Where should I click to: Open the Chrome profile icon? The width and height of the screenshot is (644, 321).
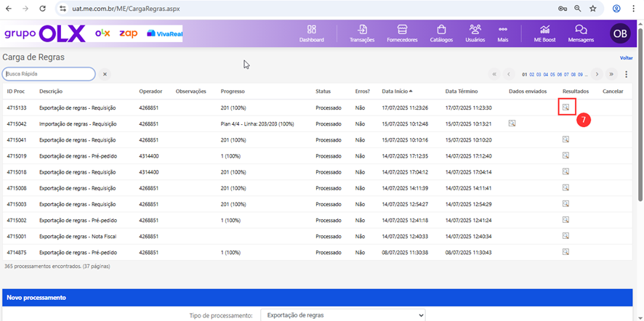click(616, 8)
